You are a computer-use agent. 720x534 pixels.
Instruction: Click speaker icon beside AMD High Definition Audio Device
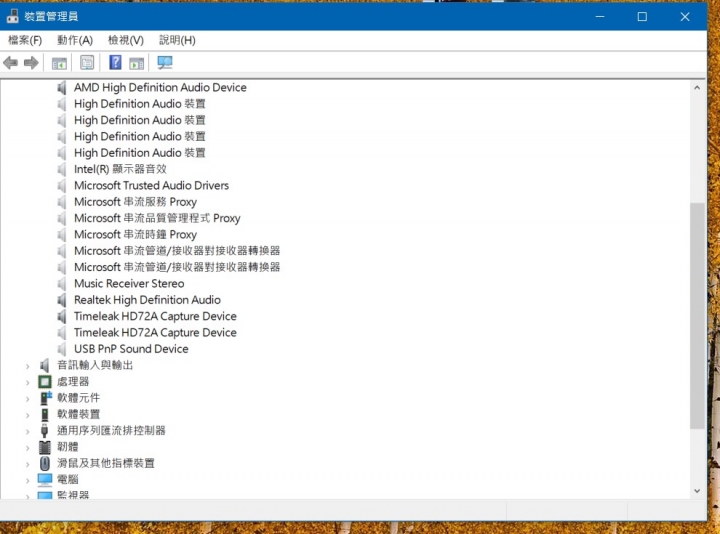[x=62, y=87]
